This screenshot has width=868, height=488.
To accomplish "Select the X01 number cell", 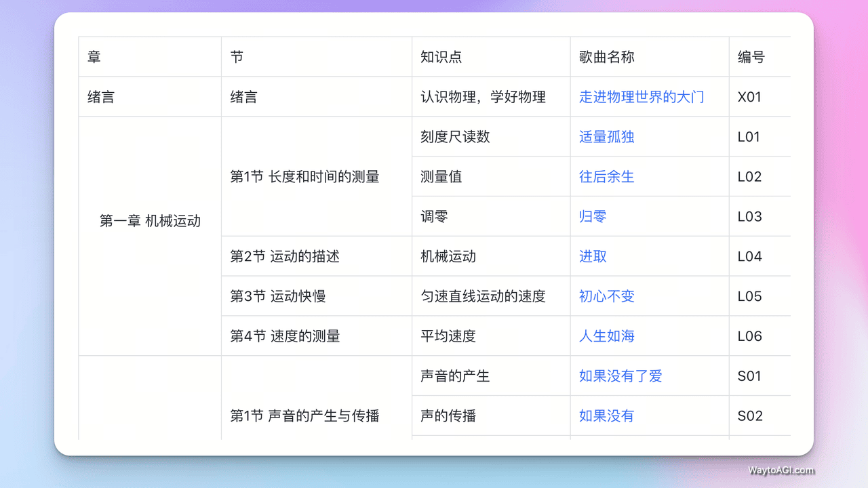I will click(749, 97).
